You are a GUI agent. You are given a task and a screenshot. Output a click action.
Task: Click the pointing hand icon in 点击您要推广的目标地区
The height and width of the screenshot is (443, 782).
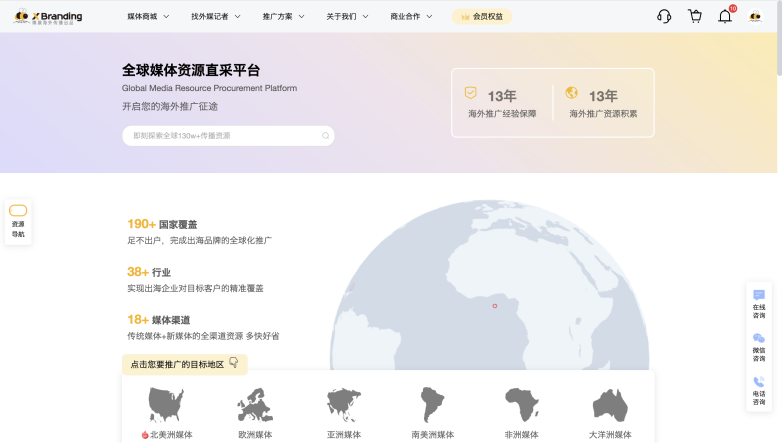[x=233, y=363]
